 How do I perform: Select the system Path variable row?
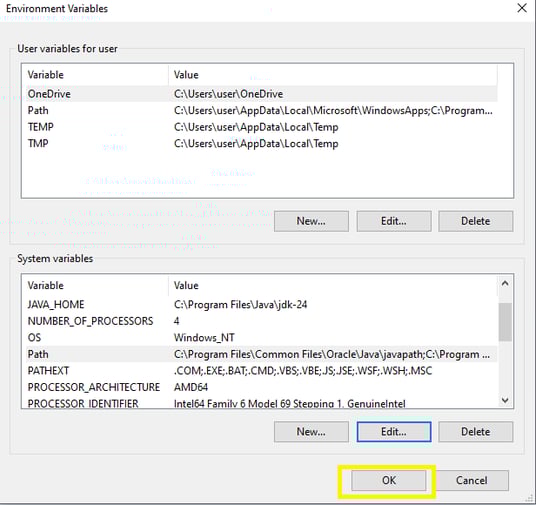262,354
